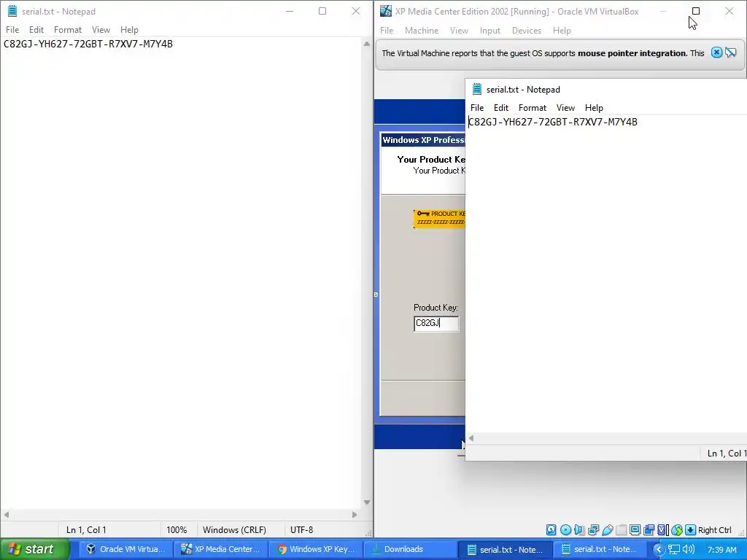Click the 7:39 AM taskbar clock

coord(722,550)
